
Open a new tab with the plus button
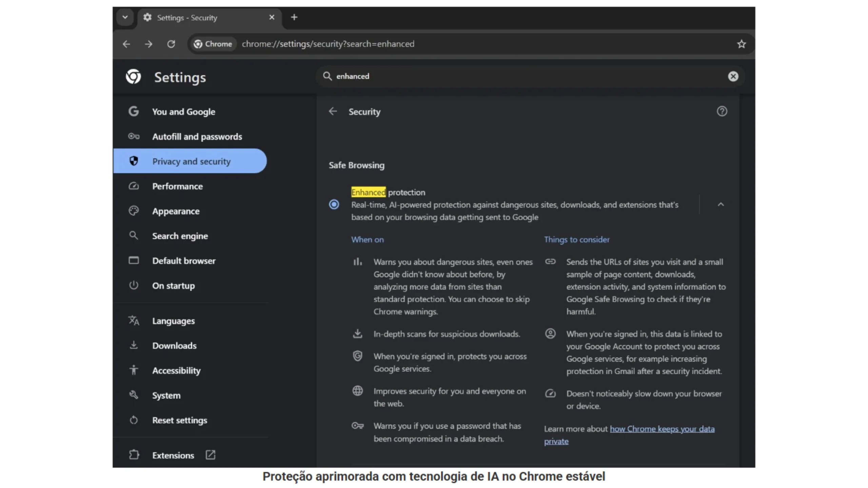pos(294,17)
